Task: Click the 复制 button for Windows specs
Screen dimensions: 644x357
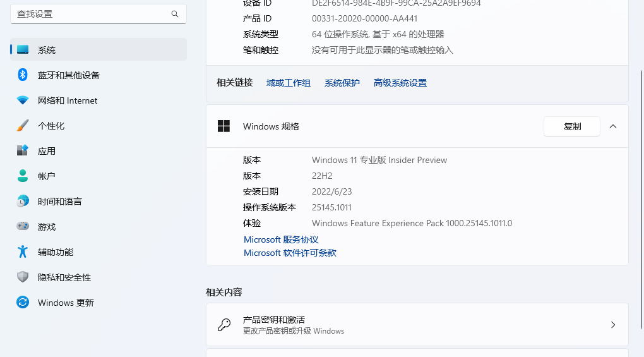Action: [x=572, y=126]
